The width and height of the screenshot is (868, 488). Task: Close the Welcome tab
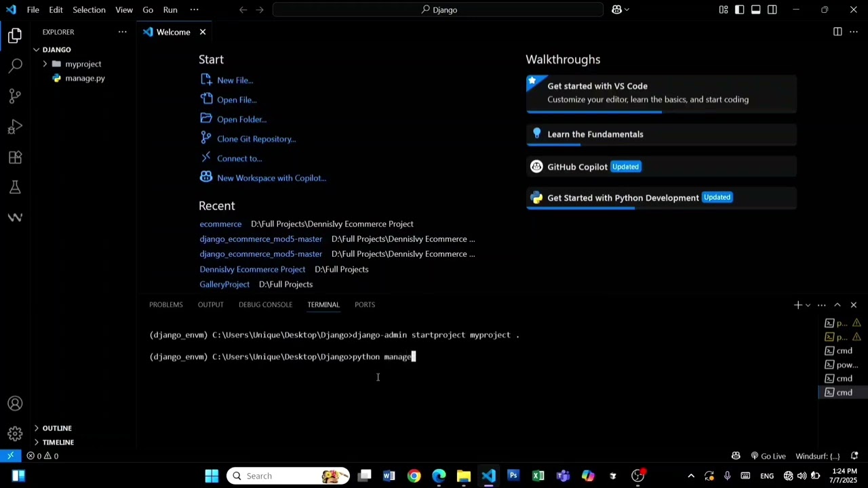coord(202,32)
